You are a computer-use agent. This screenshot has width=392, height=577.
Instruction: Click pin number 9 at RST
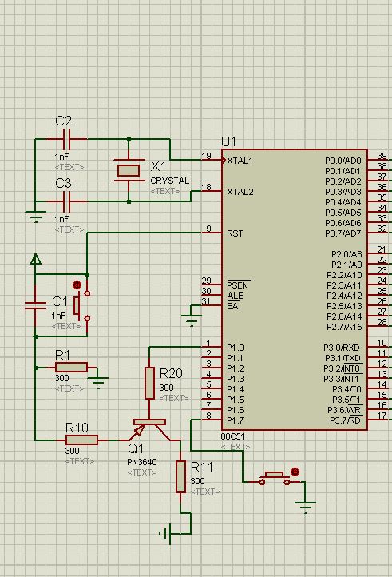(208, 229)
